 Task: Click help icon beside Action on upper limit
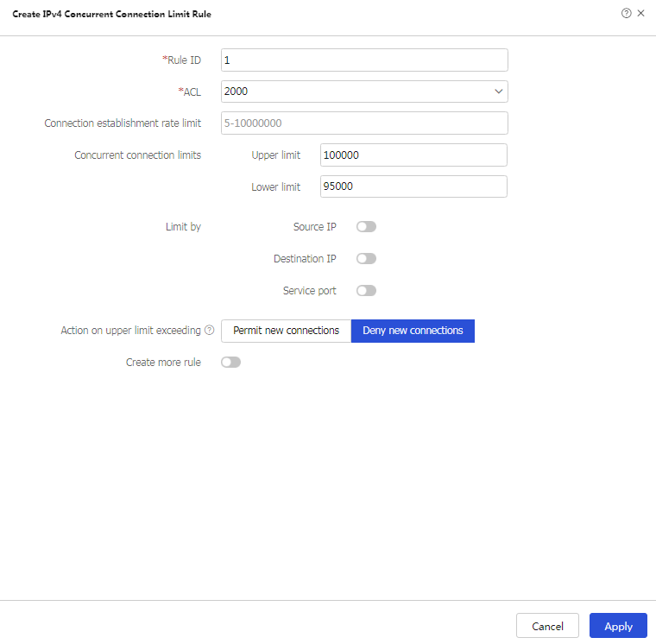point(209,330)
